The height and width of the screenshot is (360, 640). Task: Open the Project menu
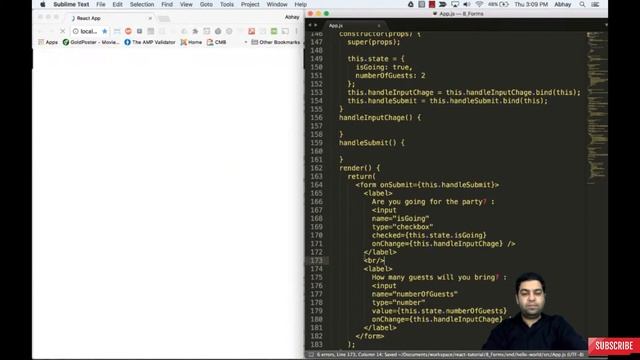[x=250, y=4]
